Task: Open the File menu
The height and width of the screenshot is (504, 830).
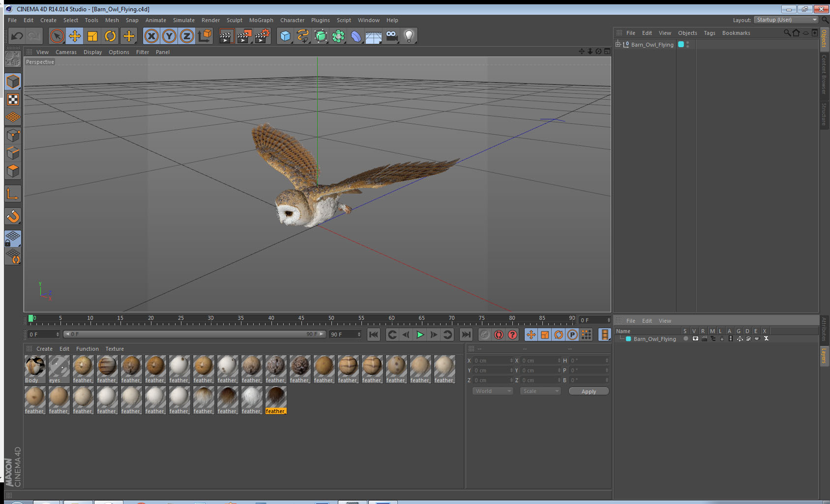Action: pyautogui.click(x=12, y=20)
